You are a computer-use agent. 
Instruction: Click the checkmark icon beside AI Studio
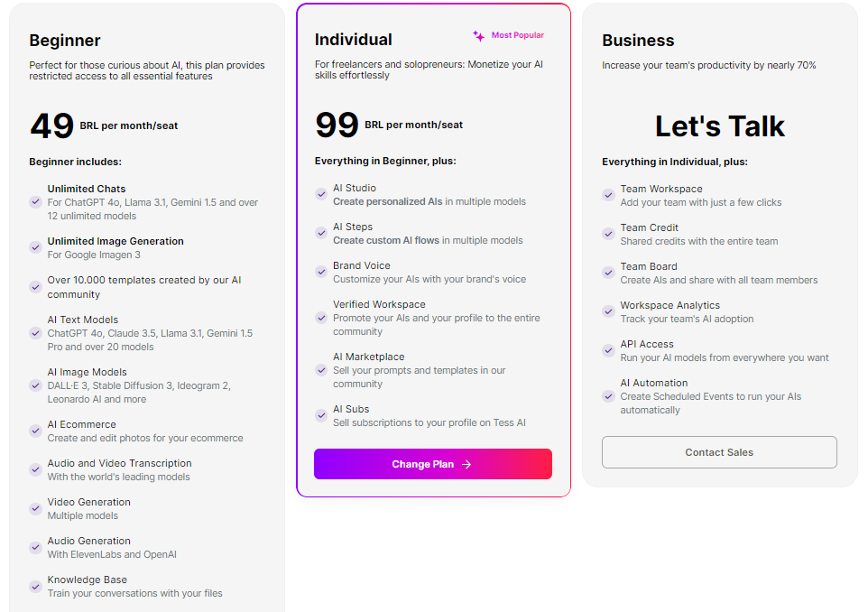[321, 194]
